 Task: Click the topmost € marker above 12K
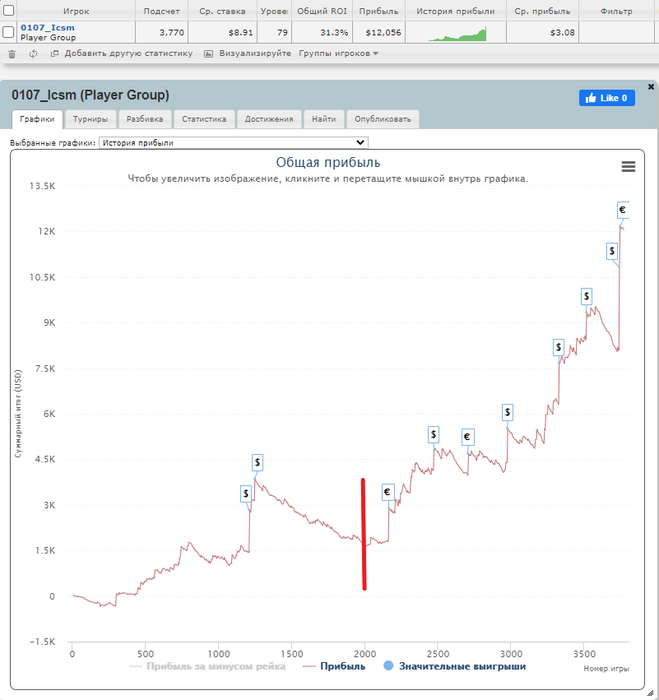tap(622, 210)
